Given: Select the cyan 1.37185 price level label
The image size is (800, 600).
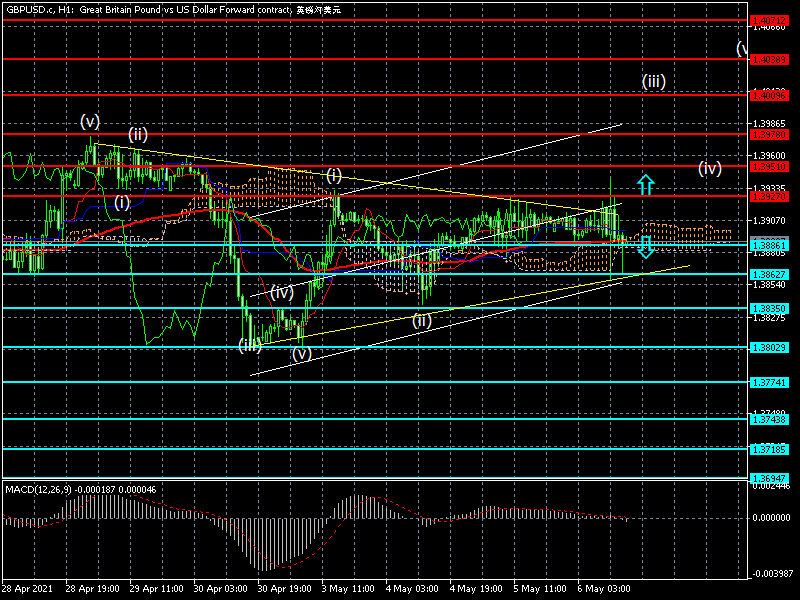Looking at the screenshot, I should (769, 449).
